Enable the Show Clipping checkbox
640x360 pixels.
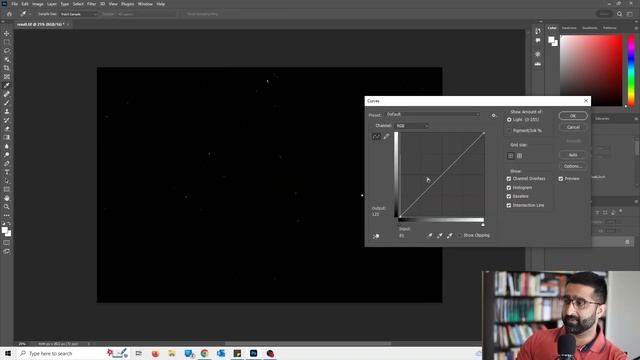pyautogui.click(x=460, y=236)
